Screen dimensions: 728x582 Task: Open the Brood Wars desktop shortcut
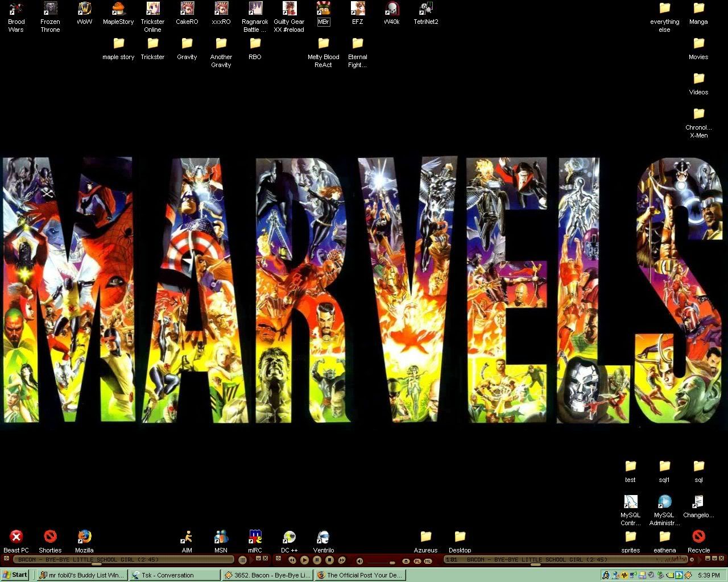pyautogui.click(x=16, y=17)
